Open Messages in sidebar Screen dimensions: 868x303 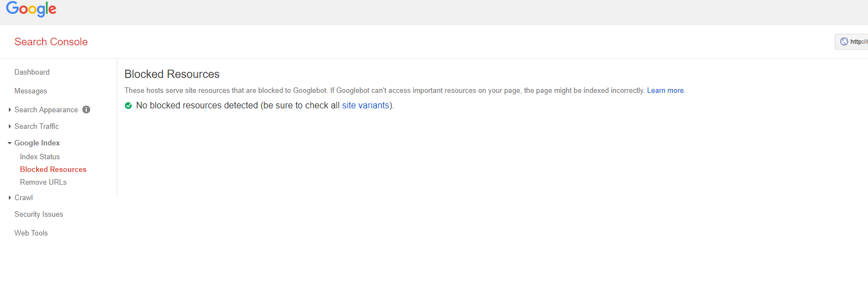(x=31, y=91)
